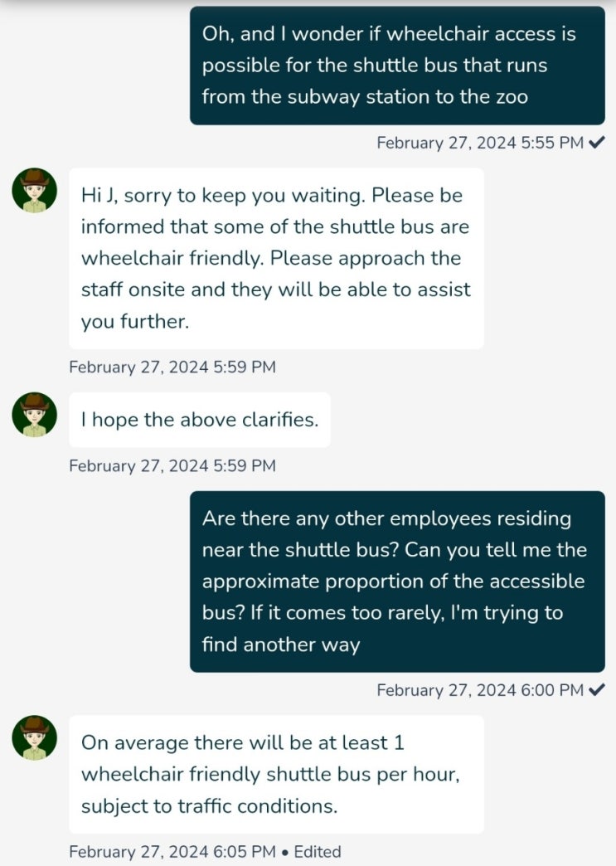Click the 'you further.' text line
The image size is (616, 866).
tap(135, 322)
